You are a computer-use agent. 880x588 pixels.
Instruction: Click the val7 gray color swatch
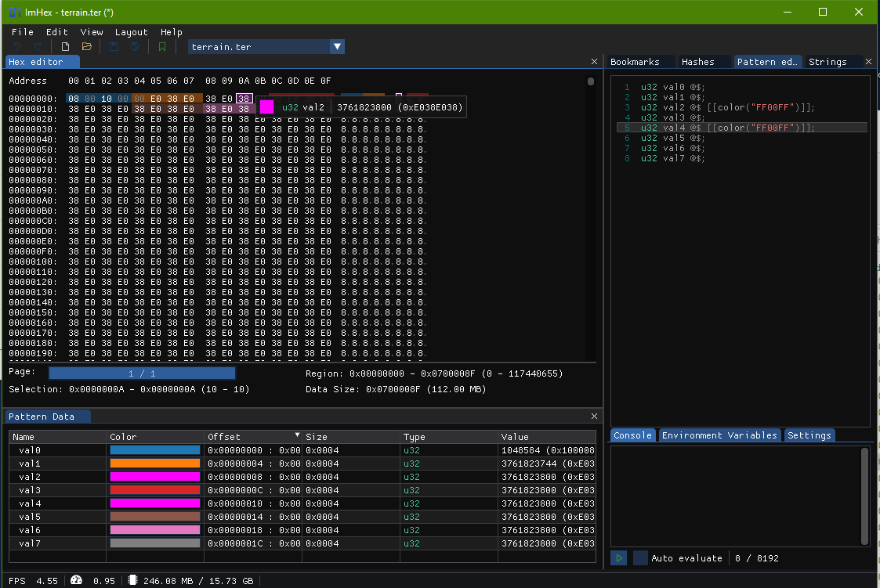pyautogui.click(x=155, y=543)
